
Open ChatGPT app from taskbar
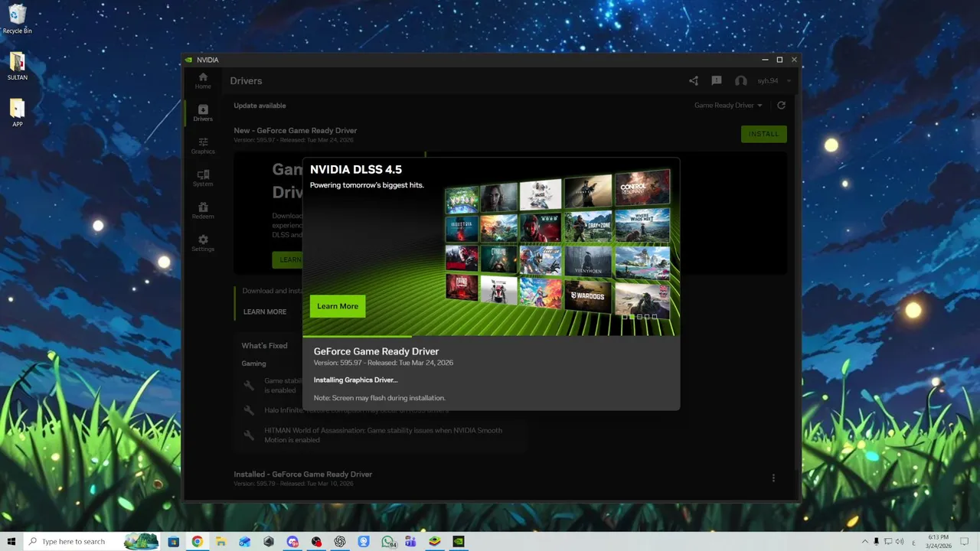tap(340, 541)
